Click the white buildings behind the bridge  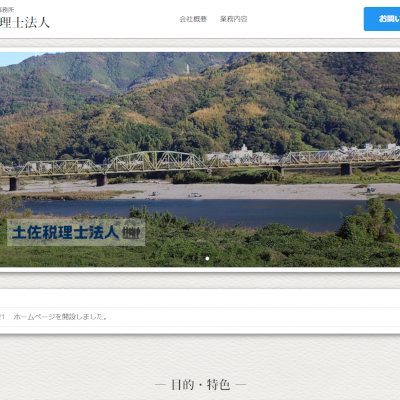(242, 153)
